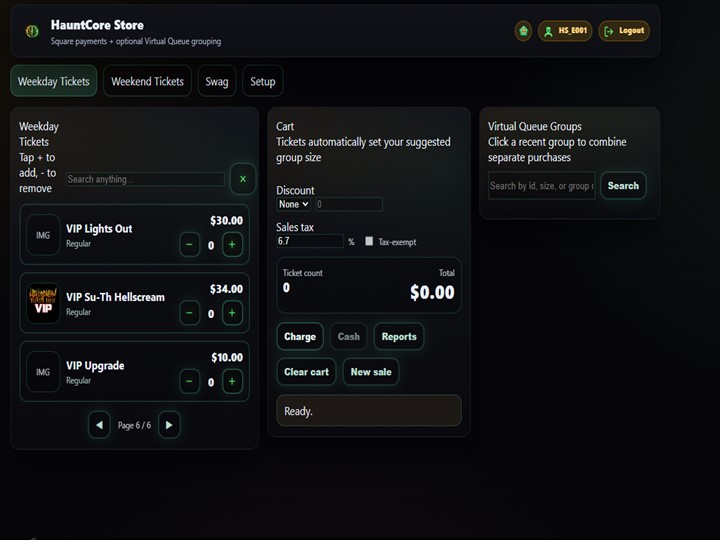Click the $34.00 price of VIP Su-Th Hellscream

pyautogui.click(x=226, y=289)
